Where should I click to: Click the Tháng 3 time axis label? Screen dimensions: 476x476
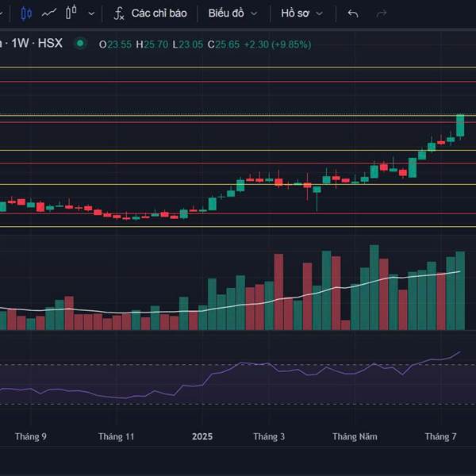[x=269, y=436]
